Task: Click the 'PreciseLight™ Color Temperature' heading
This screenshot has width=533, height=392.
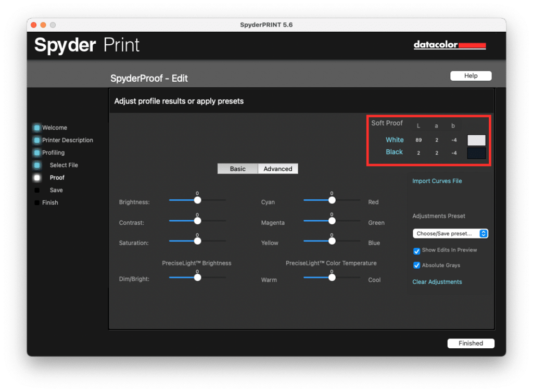Action: pyautogui.click(x=331, y=263)
